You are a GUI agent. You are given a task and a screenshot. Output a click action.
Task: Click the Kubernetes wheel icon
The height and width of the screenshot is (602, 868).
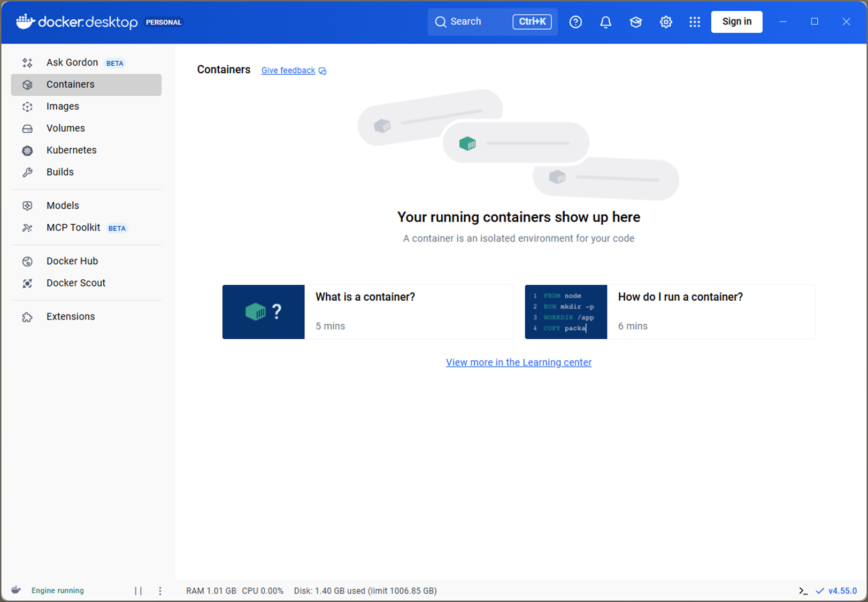tap(27, 150)
